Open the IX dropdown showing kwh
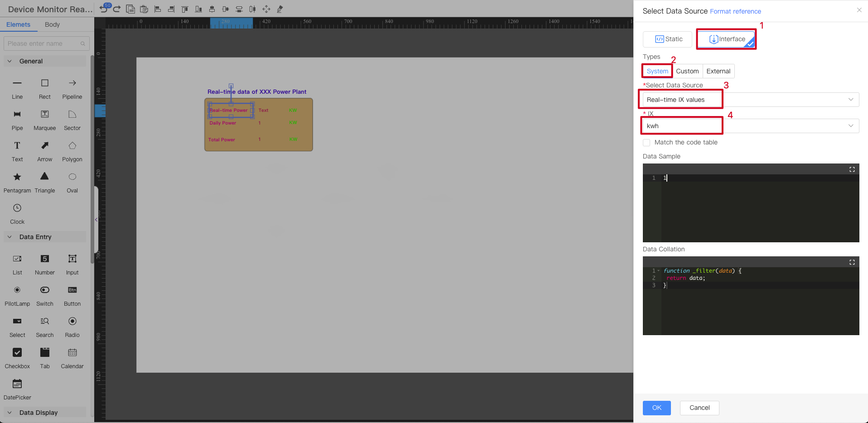The image size is (868, 423). point(850,125)
